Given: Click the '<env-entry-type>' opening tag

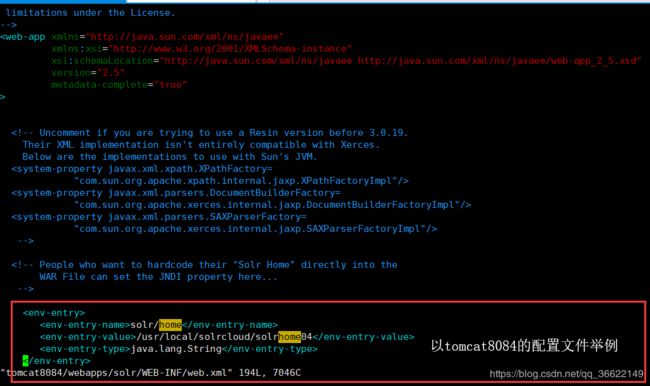Looking at the screenshot, I should (x=85, y=349).
